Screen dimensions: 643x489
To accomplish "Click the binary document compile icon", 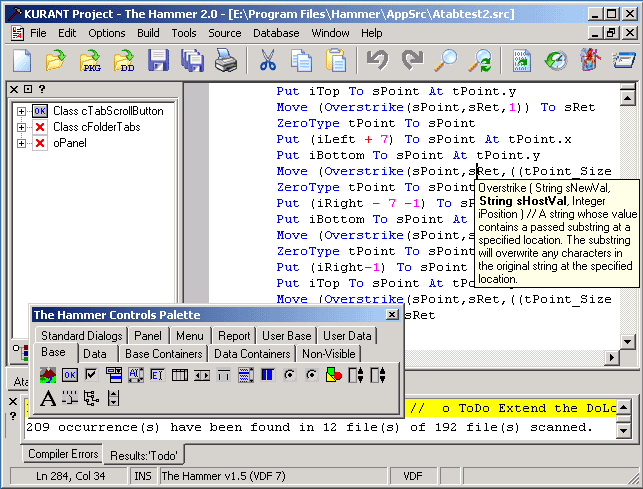I will click(522, 60).
